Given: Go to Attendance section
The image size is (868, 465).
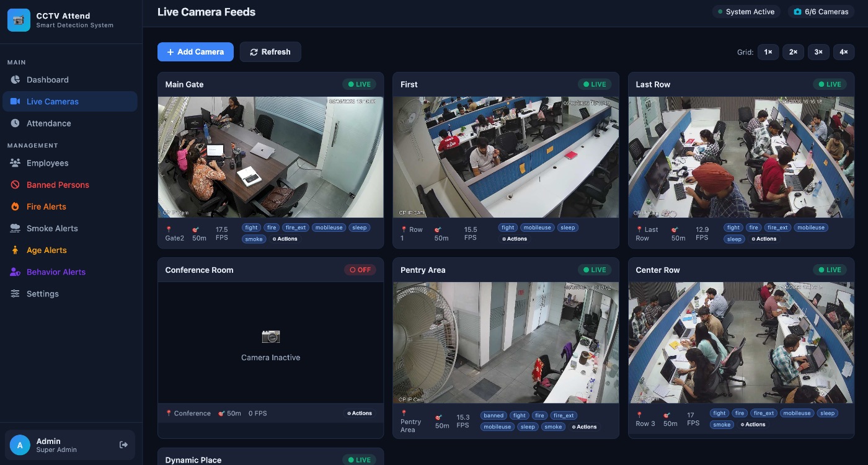Looking at the screenshot, I should point(70,123).
